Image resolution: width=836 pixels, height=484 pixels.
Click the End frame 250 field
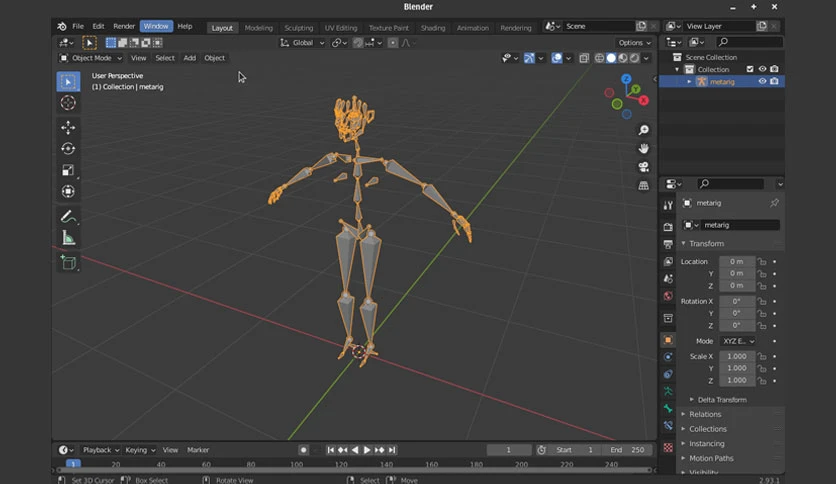627,450
